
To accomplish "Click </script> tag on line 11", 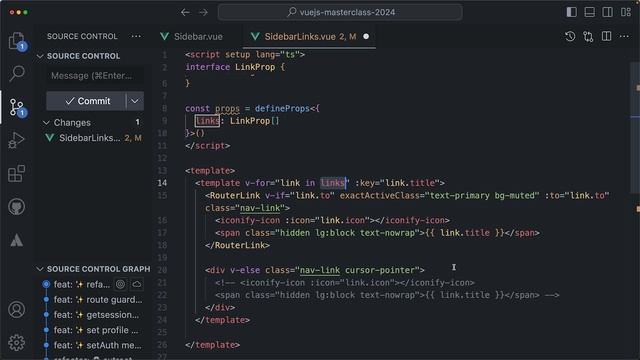I will [207, 146].
